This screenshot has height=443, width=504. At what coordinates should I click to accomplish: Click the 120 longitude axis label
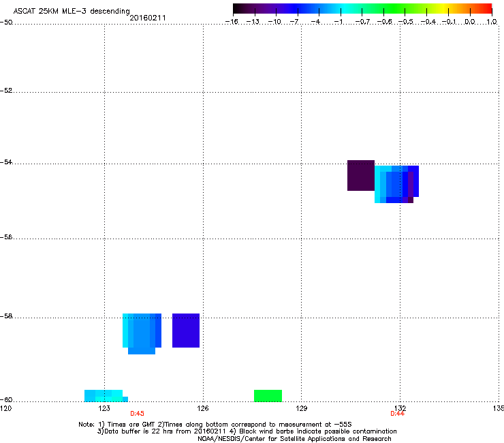pyautogui.click(x=6, y=408)
